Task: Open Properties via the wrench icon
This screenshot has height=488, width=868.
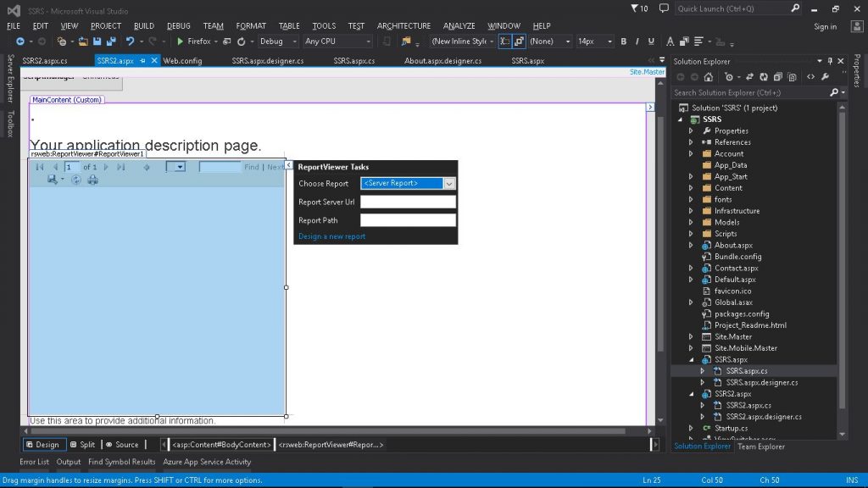Action: [825, 77]
